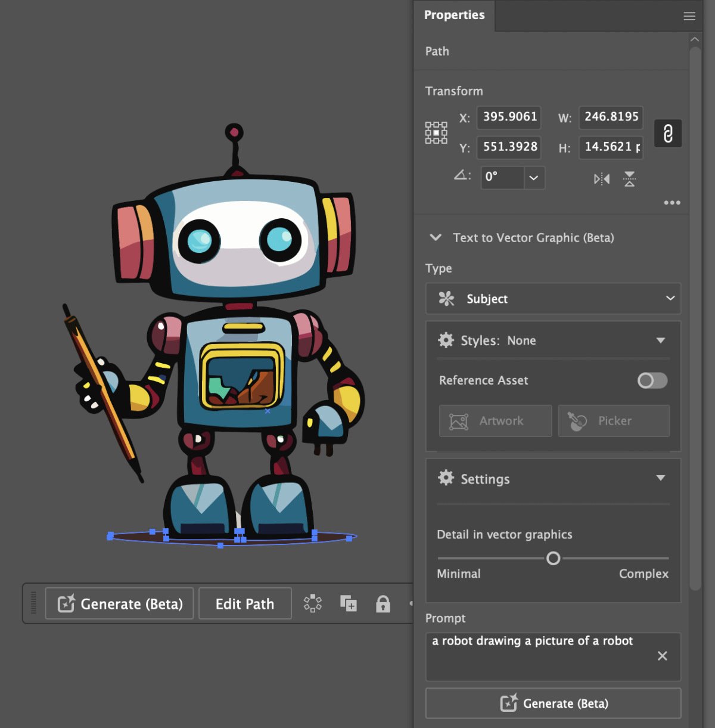The height and width of the screenshot is (728, 715).
Task: Collapse the Text to Vector Graphic section
Action: click(x=435, y=237)
